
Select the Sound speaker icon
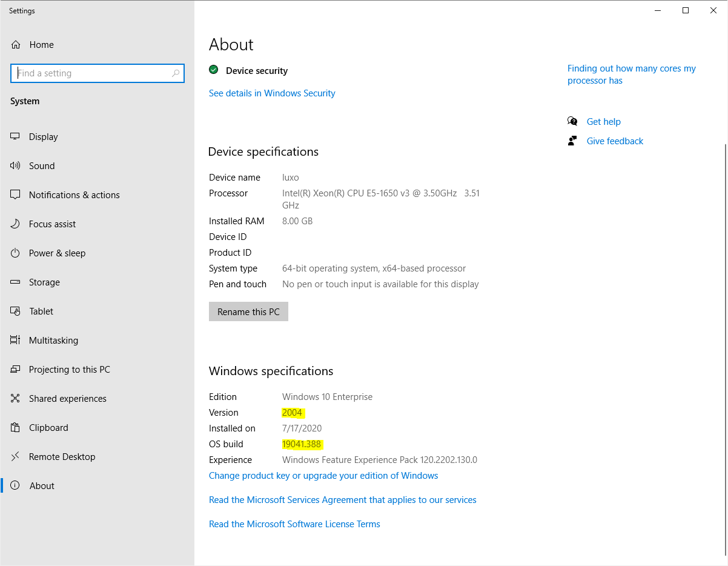pos(16,166)
